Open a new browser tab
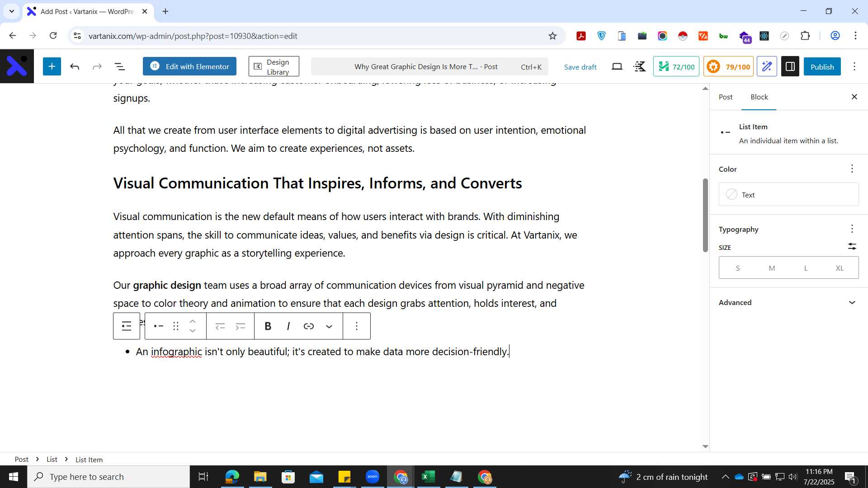The image size is (868, 488). tap(165, 11)
